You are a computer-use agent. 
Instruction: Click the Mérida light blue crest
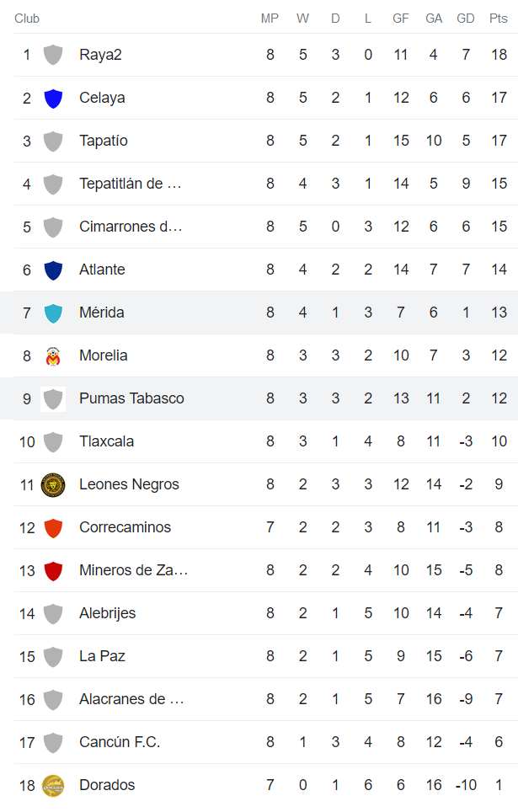click(53, 313)
